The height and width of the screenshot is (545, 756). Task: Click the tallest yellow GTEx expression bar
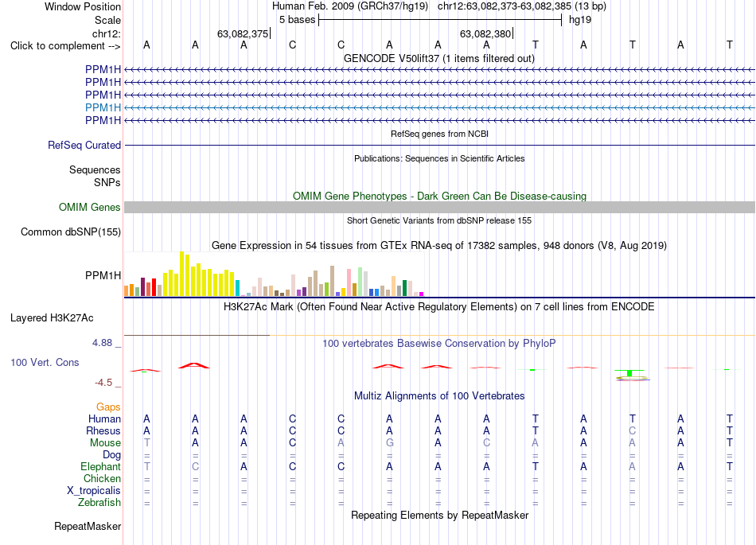pos(181,274)
